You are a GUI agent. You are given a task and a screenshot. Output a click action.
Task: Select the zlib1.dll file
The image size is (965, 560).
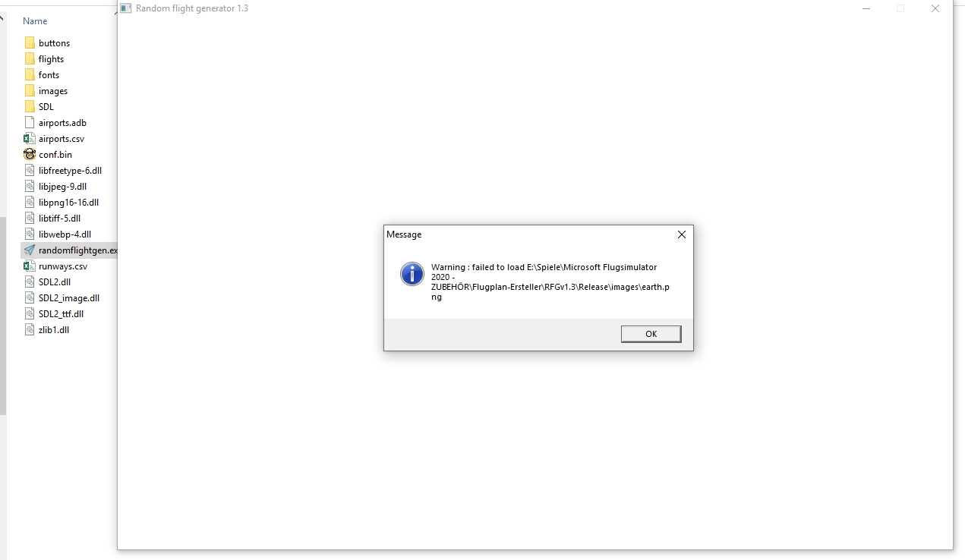[x=54, y=330]
